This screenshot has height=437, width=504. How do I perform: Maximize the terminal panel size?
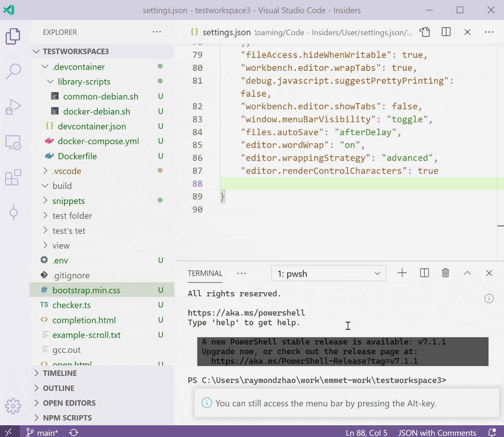pos(467,273)
